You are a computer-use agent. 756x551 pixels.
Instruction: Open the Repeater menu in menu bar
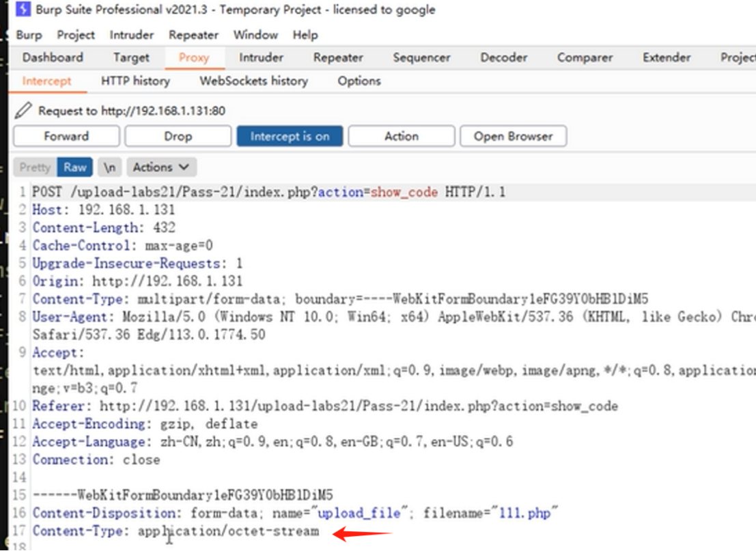tap(193, 35)
